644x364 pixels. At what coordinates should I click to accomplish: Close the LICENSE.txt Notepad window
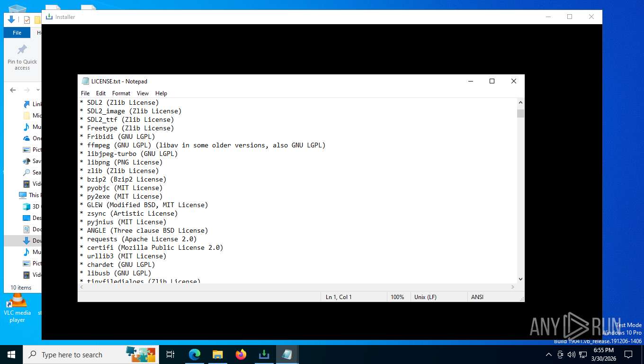pyautogui.click(x=514, y=81)
